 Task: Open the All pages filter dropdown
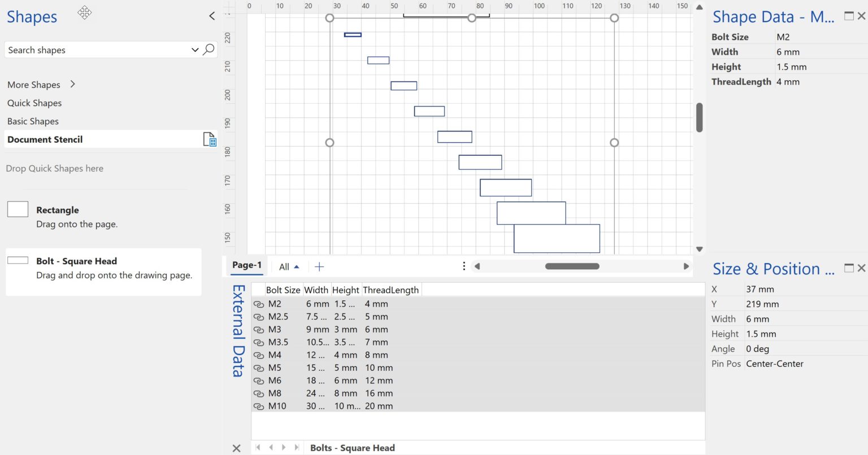point(289,266)
